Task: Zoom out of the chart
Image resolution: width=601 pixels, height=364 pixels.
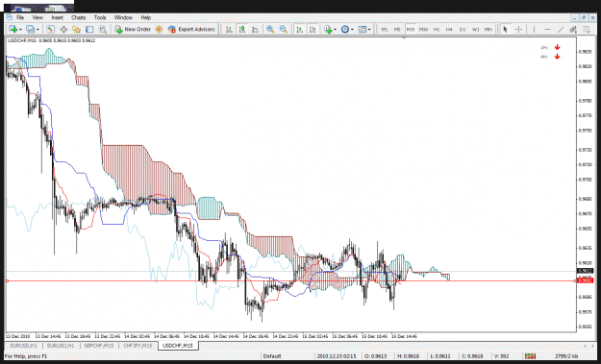Action: (284, 29)
